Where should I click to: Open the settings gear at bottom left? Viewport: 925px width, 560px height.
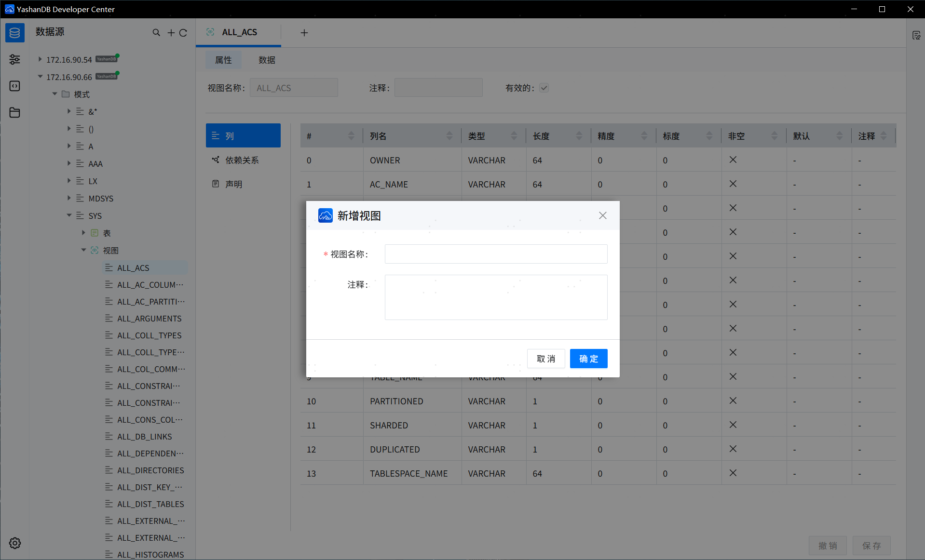14,543
